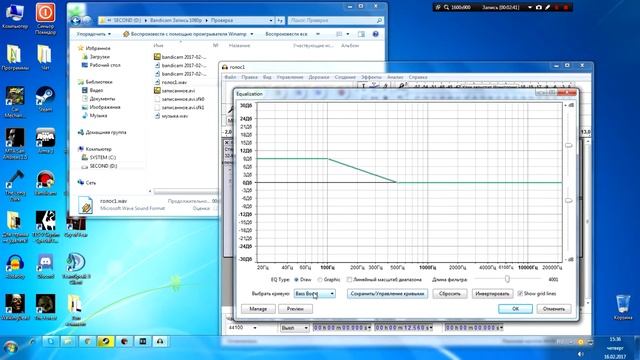Open the TeamSpeak 3 Client desktop shortcut

(76, 269)
